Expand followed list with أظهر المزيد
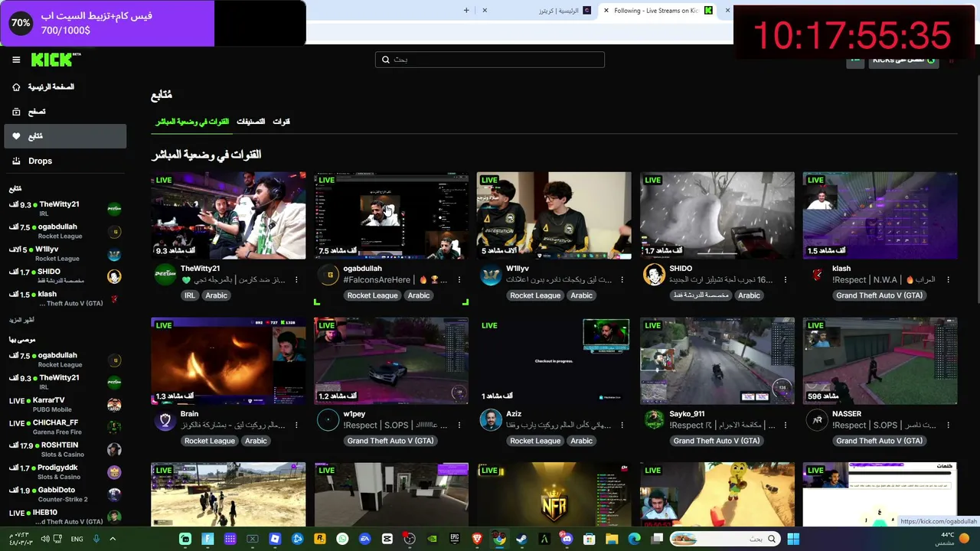 point(21,320)
